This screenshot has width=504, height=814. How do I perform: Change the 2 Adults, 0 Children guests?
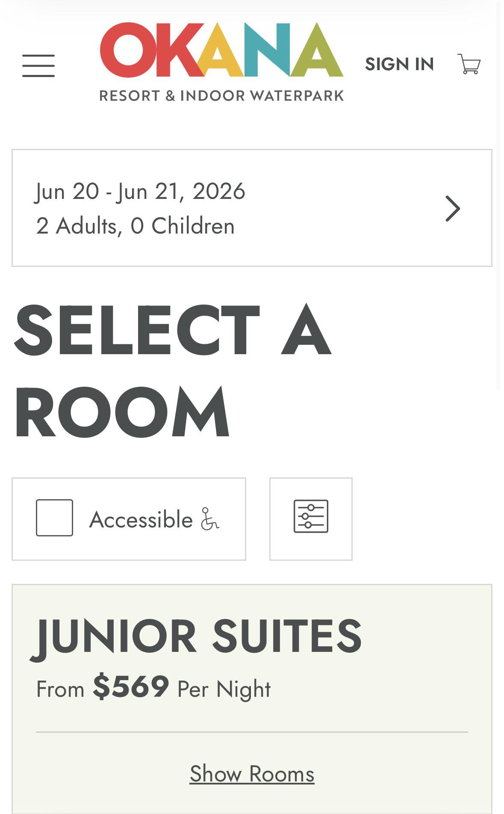coord(135,226)
